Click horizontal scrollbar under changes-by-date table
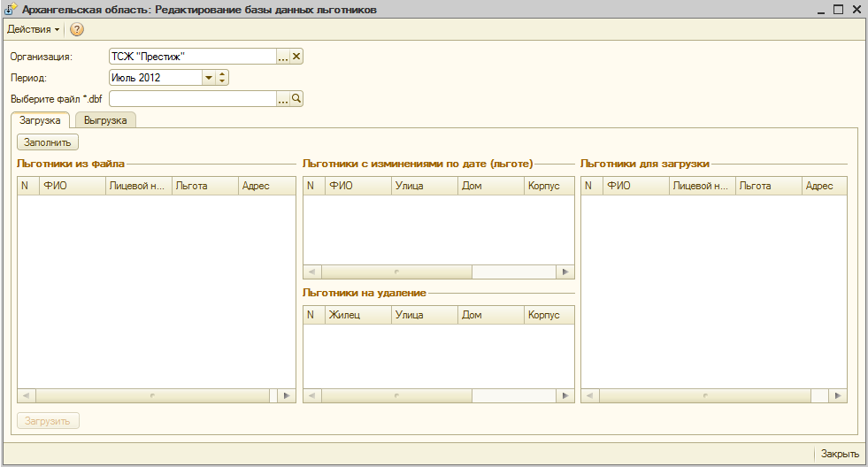868x467 pixels. (x=438, y=272)
